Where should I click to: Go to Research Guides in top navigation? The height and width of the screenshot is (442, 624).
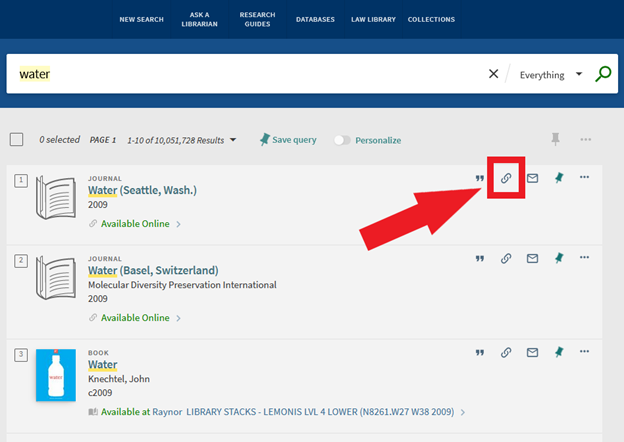257,19
